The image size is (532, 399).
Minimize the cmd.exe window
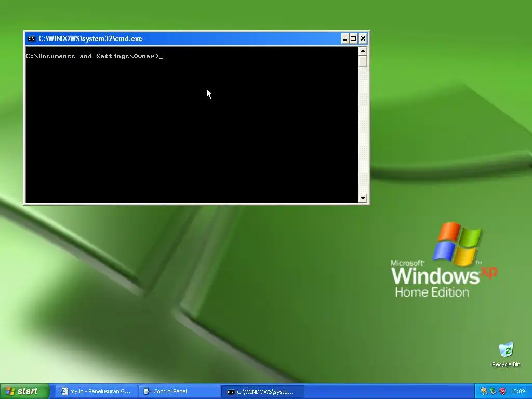(344, 38)
